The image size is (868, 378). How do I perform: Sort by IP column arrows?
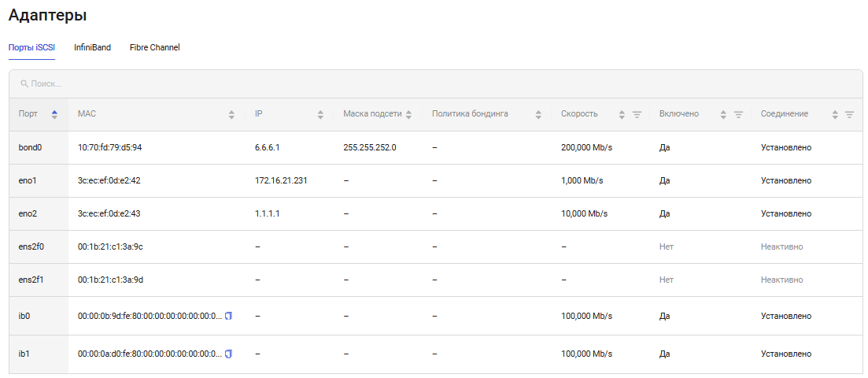pyautogui.click(x=320, y=114)
